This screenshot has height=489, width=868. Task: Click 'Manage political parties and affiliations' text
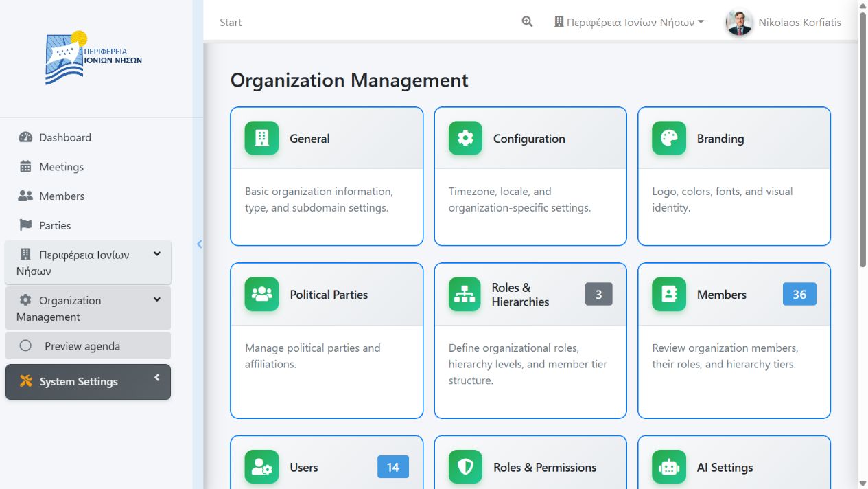tap(312, 356)
